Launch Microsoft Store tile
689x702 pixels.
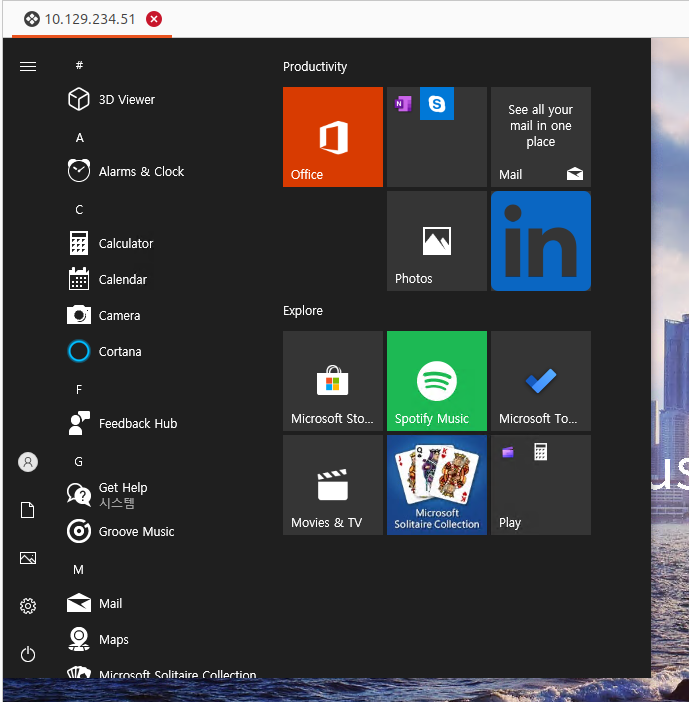(333, 381)
